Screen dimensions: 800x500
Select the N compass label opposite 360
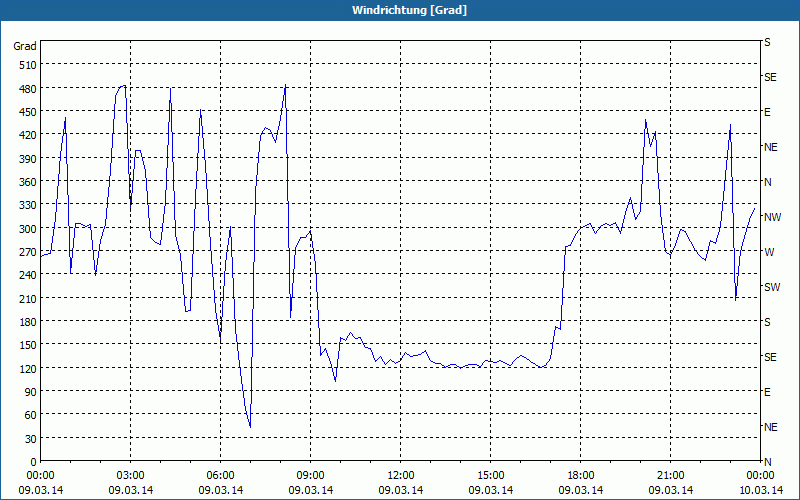tap(768, 182)
